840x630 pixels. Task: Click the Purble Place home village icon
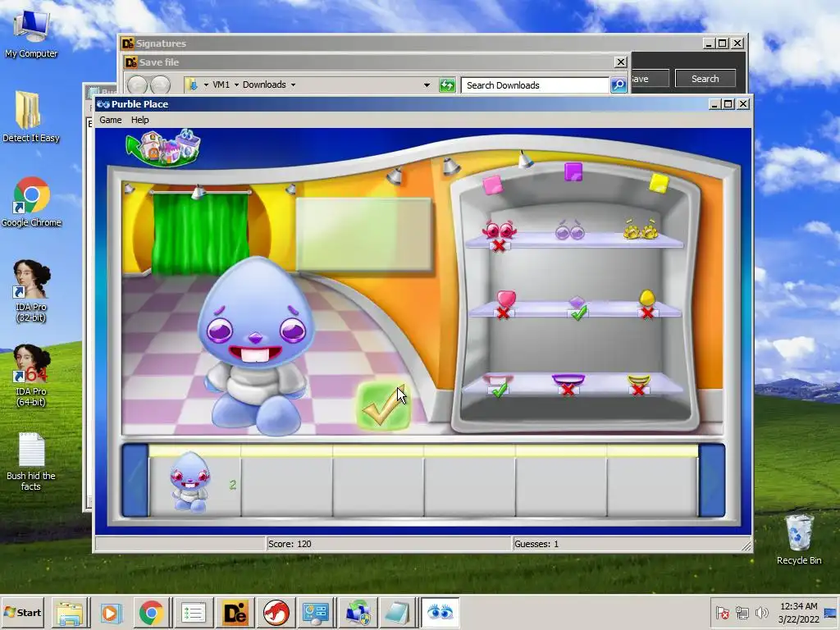163,147
